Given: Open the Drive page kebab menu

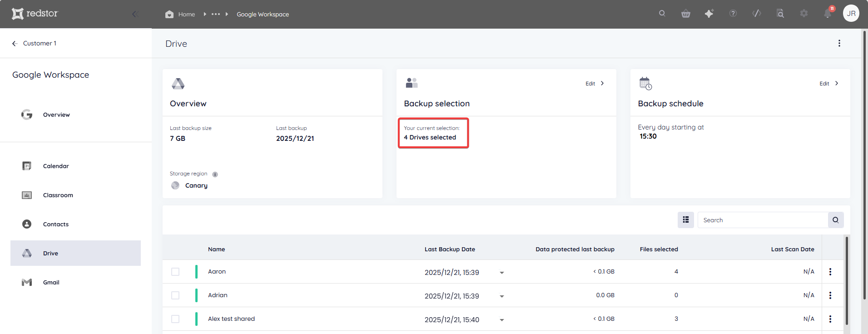Looking at the screenshot, I should [x=839, y=43].
